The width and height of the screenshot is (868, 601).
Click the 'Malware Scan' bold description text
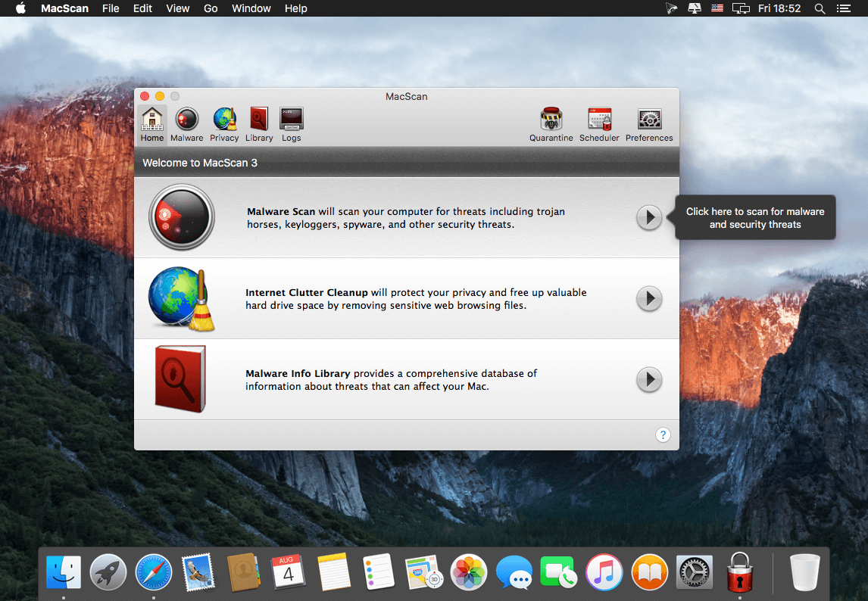281,211
